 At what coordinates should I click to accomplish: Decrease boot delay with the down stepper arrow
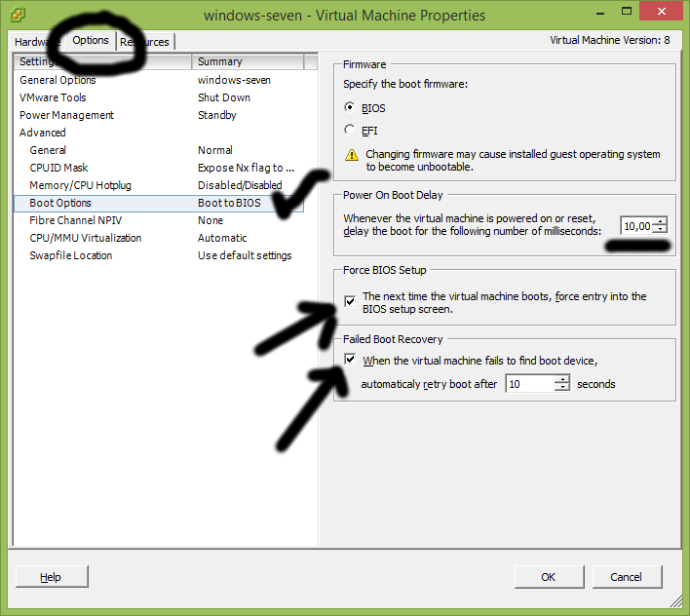[660, 230]
